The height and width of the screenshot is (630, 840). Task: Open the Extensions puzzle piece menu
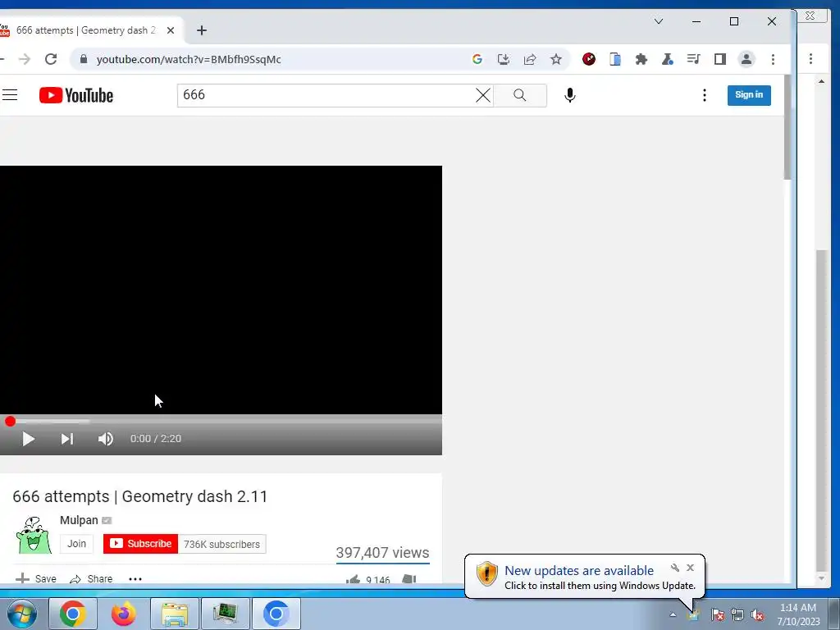click(641, 59)
